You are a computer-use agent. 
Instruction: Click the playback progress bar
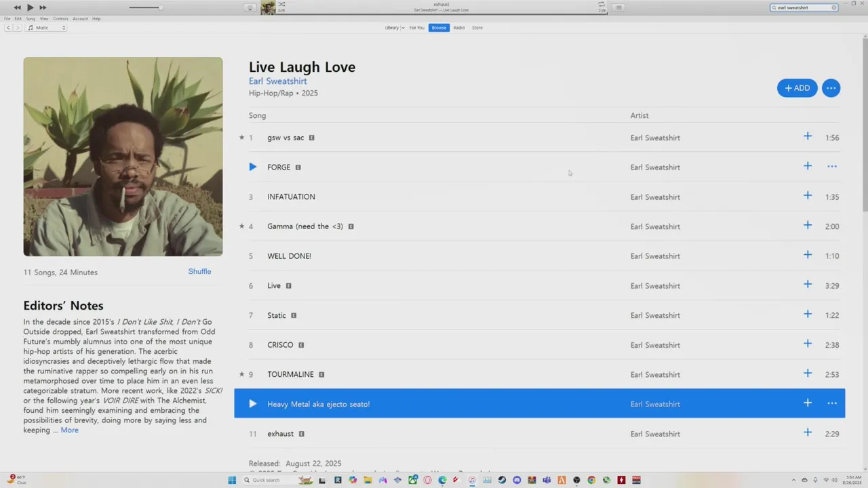point(441,14)
